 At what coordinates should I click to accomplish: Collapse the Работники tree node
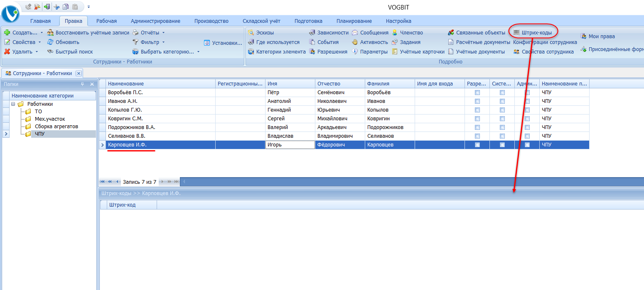click(x=13, y=104)
